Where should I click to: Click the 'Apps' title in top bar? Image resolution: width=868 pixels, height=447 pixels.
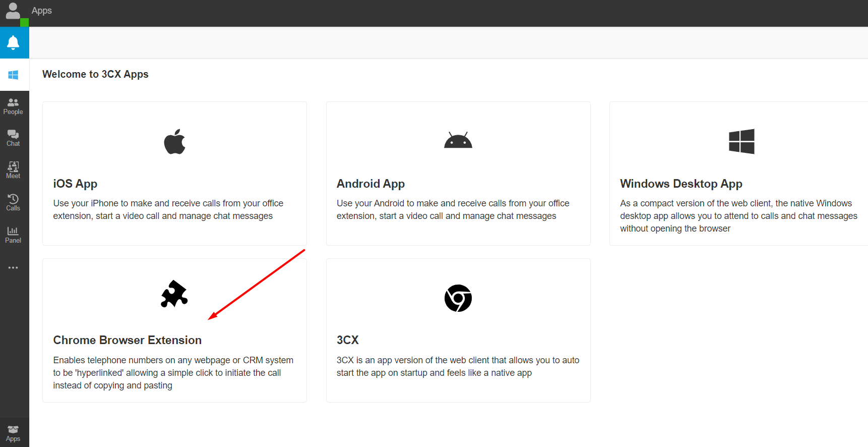coord(41,11)
